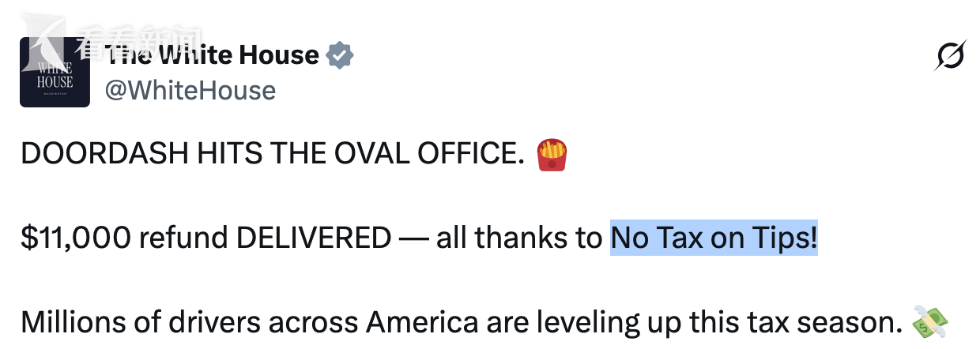Viewport: 980px width, 349px height.
Task: Click the word "America" in the last line
Action: (421, 322)
